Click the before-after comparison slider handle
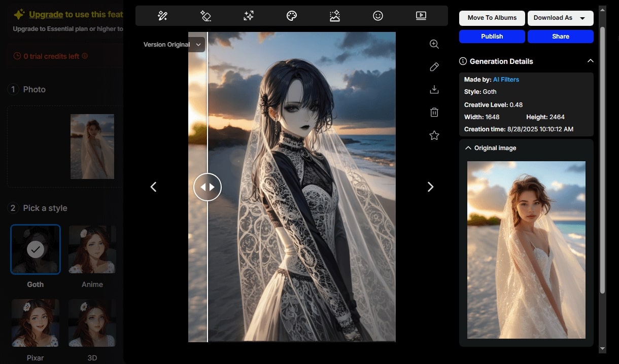Screen dimensions: 619x364 (208, 187)
